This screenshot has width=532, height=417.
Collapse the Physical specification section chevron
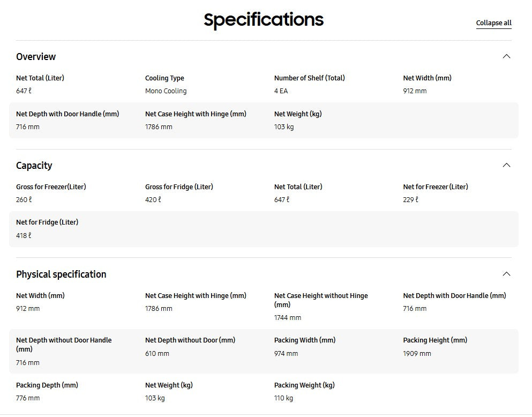506,274
